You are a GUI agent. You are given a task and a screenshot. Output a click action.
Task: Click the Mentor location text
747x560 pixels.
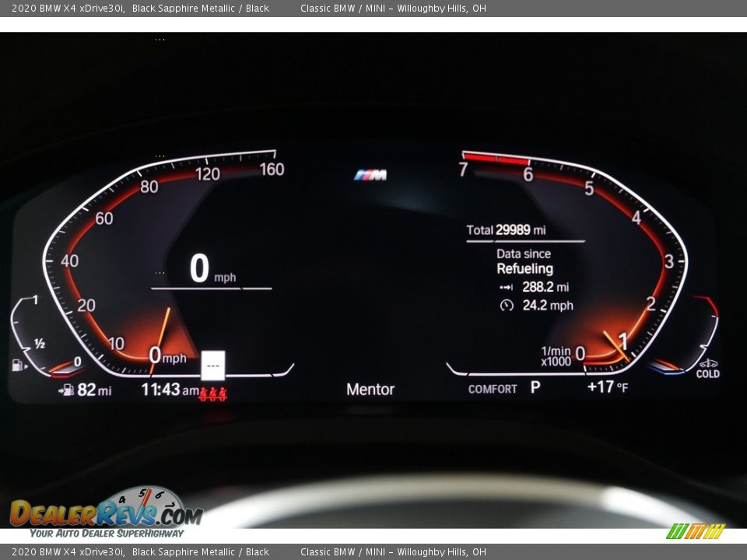click(370, 390)
